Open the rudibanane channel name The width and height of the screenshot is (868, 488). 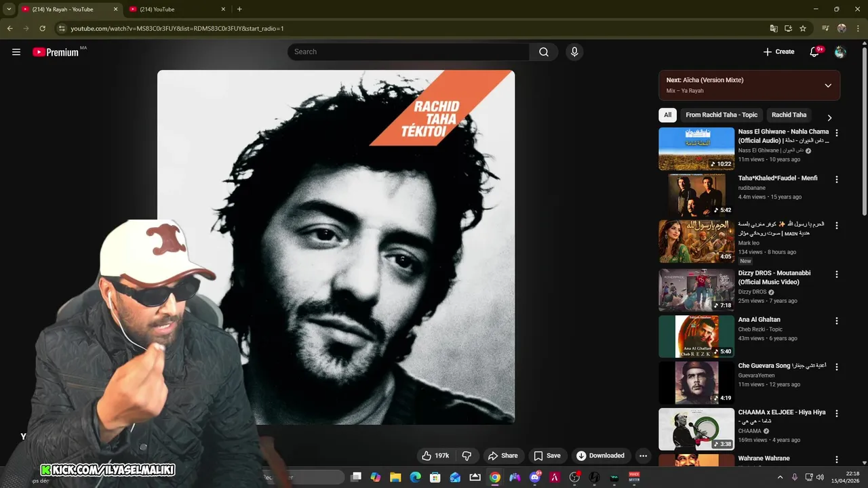tap(751, 188)
